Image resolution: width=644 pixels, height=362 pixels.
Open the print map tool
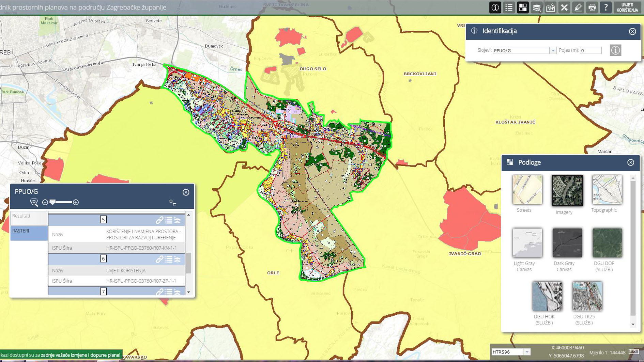tap(592, 7)
